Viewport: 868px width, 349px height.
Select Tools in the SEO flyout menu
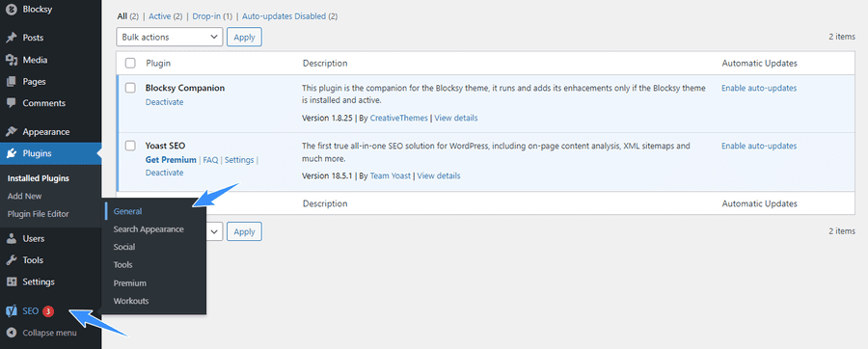tap(122, 265)
